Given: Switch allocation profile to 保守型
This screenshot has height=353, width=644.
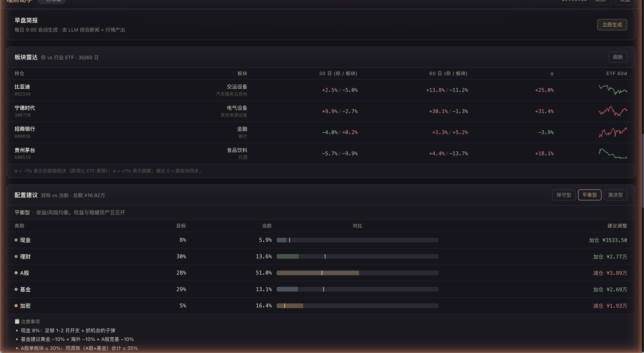Looking at the screenshot, I should (x=564, y=195).
